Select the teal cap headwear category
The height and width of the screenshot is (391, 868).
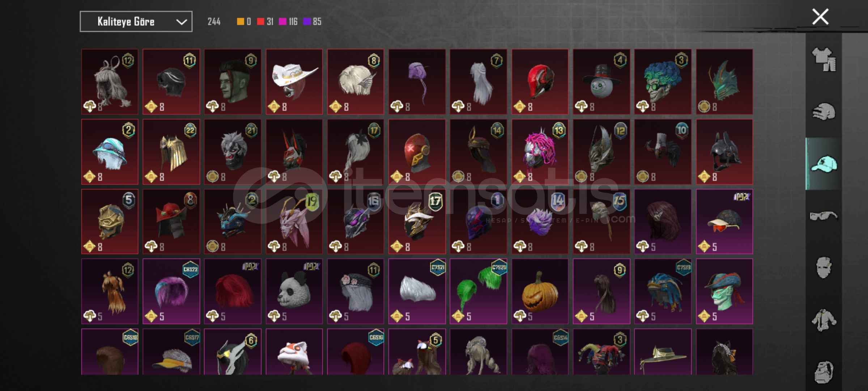tap(824, 164)
